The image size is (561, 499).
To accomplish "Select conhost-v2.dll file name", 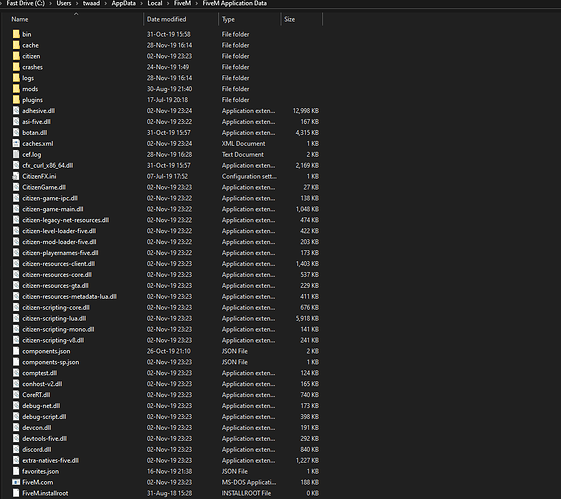I will (42, 384).
